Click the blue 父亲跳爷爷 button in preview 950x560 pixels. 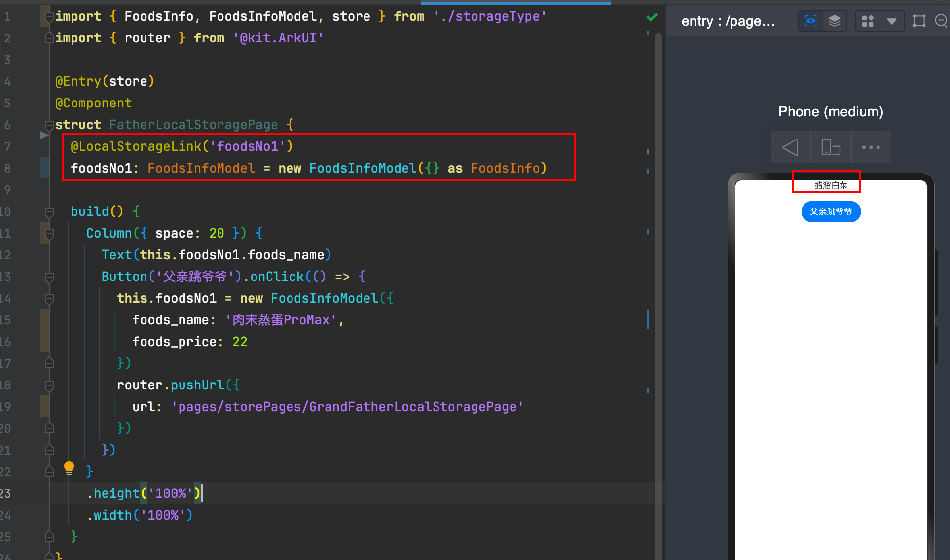831,212
